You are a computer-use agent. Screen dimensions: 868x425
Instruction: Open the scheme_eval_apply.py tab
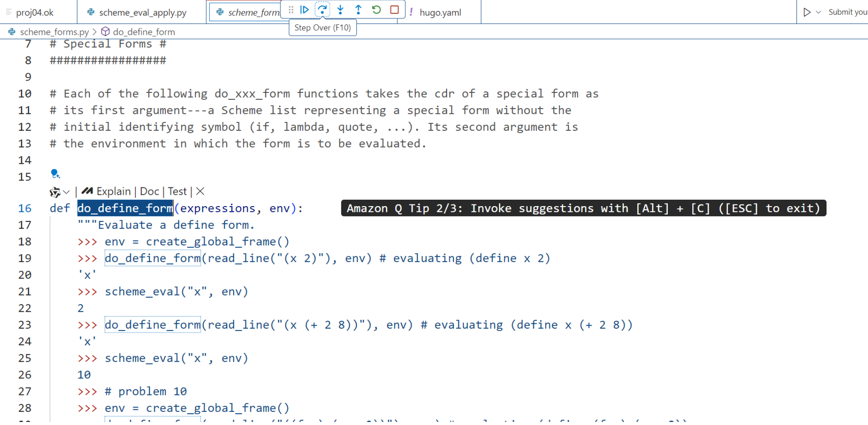pyautogui.click(x=142, y=13)
